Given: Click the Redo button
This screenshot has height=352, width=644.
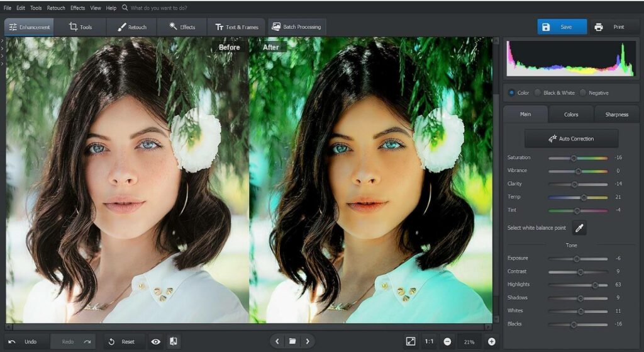Looking at the screenshot, I should click(73, 342).
